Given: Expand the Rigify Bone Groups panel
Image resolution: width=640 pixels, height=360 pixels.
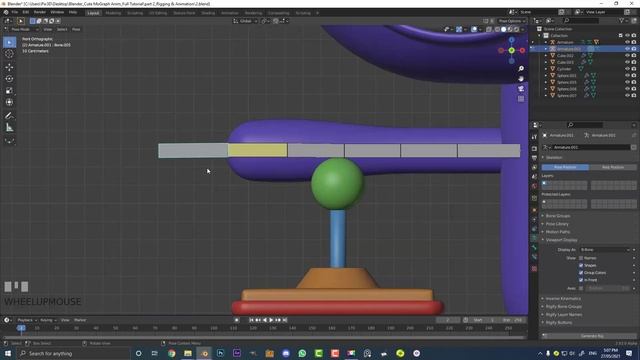Looking at the screenshot, I should (x=563, y=307).
